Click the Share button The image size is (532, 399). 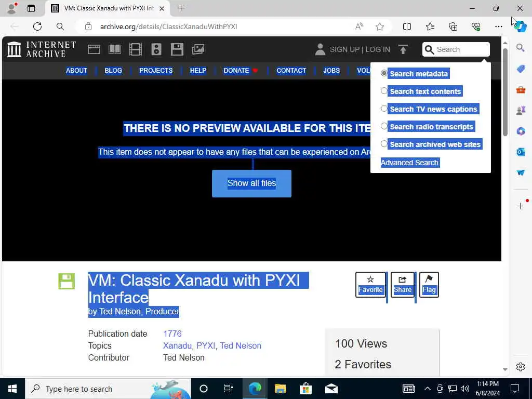403,285
